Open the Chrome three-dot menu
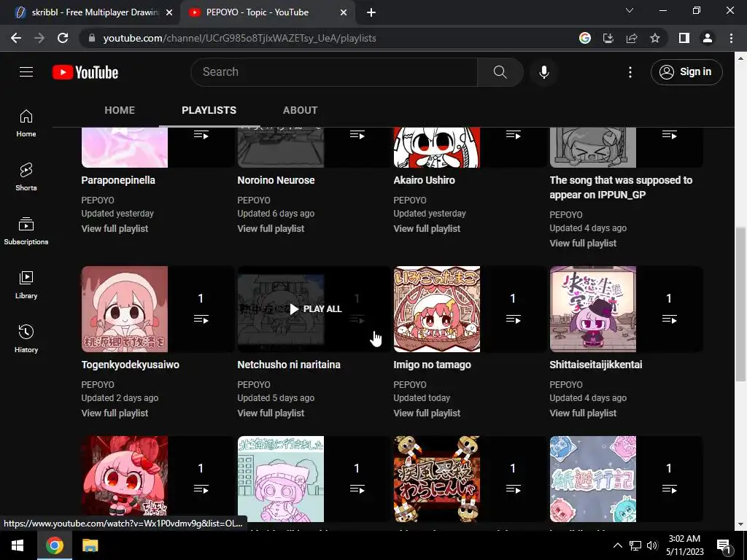This screenshot has height=560, width=747. [x=731, y=38]
